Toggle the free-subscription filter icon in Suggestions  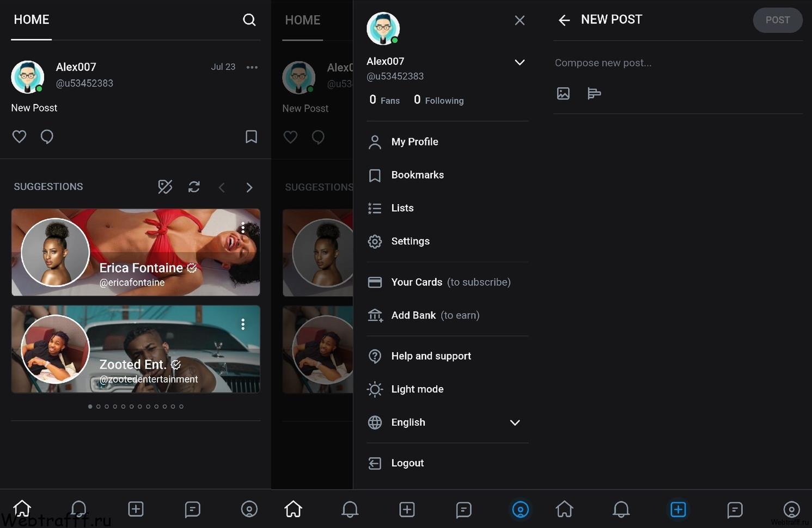165,187
